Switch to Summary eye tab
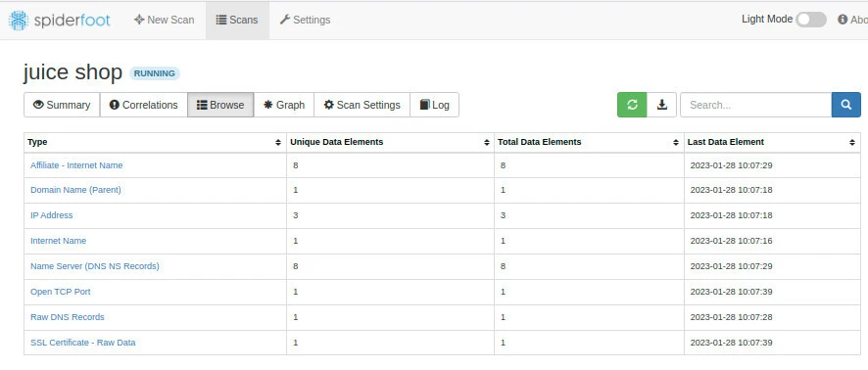The width and height of the screenshot is (868, 370). 62,105
